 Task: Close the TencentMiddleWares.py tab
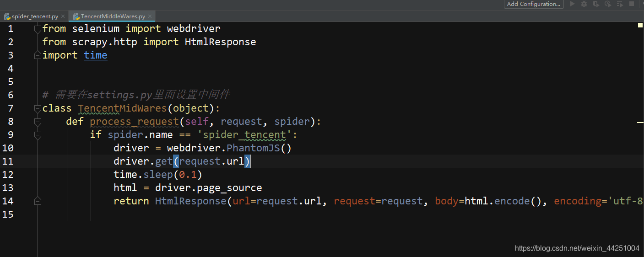pyautogui.click(x=150, y=16)
